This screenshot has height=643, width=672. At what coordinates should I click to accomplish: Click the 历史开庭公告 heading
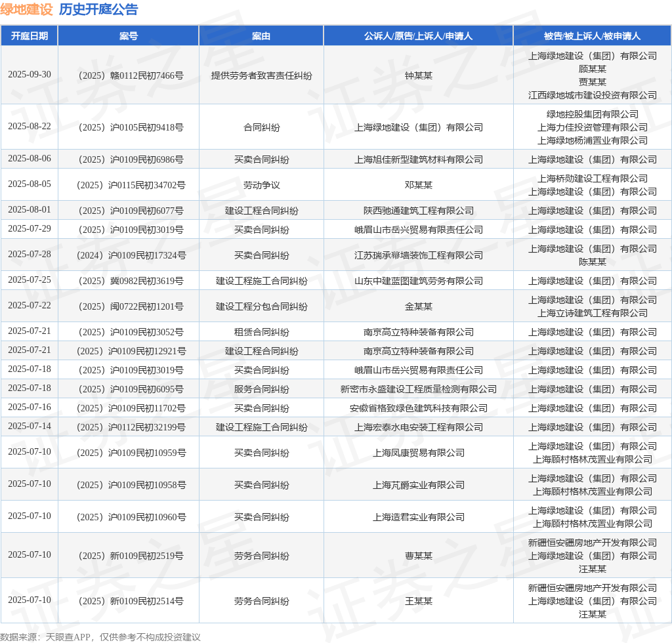(98, 9)
